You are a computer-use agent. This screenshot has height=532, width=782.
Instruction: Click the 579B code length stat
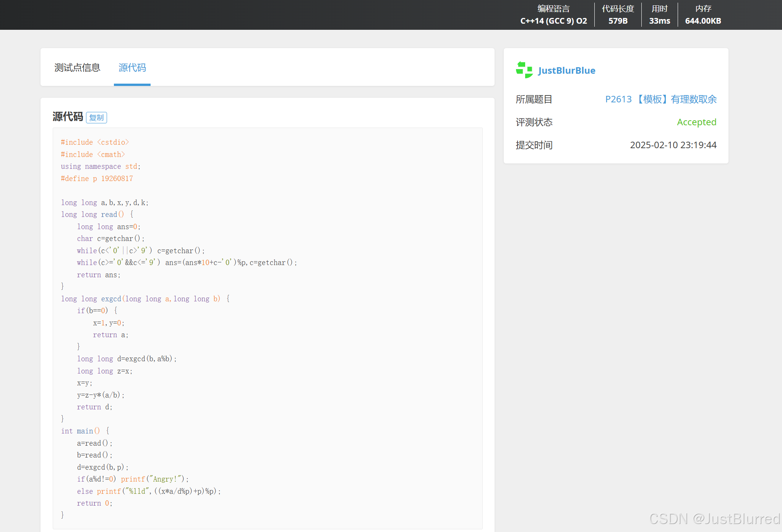coord(618,21)
